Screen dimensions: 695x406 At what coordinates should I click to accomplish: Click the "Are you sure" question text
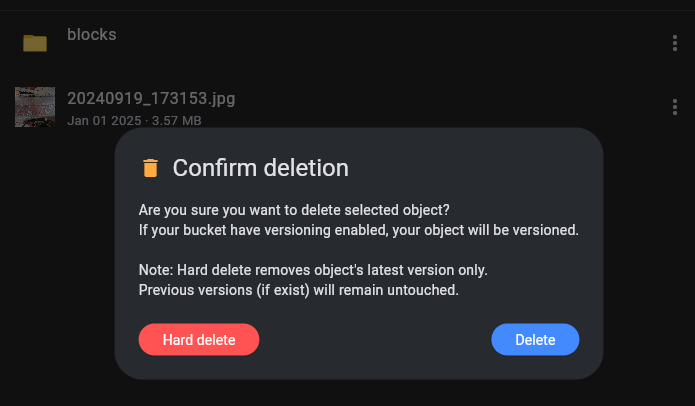[x=294, y=210]
